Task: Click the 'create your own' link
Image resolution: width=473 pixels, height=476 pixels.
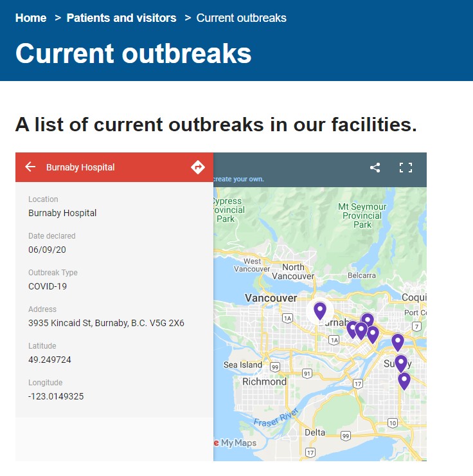Action: [238, 179]
